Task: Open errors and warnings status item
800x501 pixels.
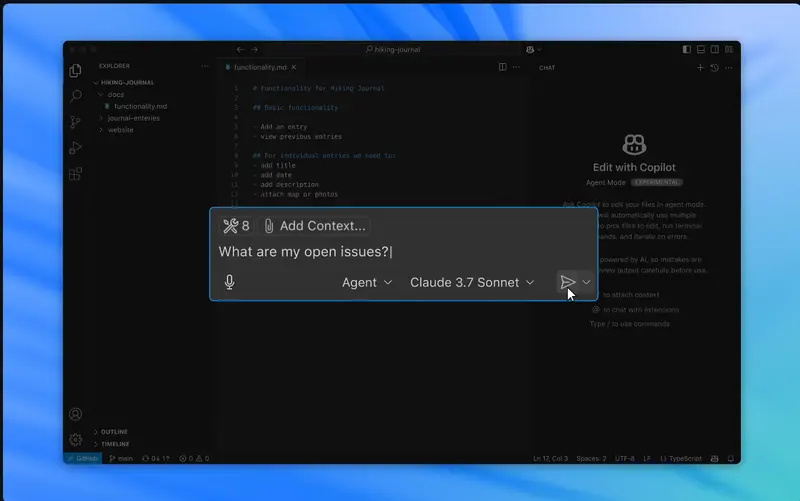Action: (x=194, y=458)
